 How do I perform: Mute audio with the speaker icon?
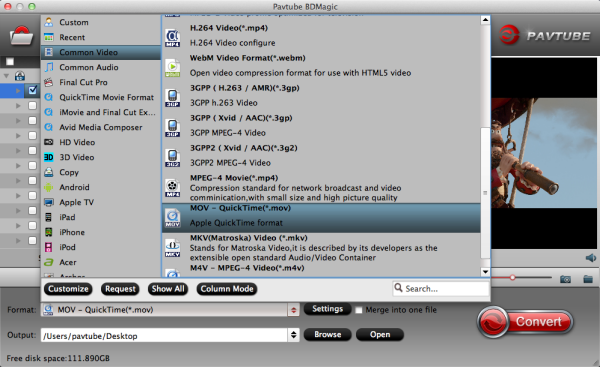click(x=591, y=258)
